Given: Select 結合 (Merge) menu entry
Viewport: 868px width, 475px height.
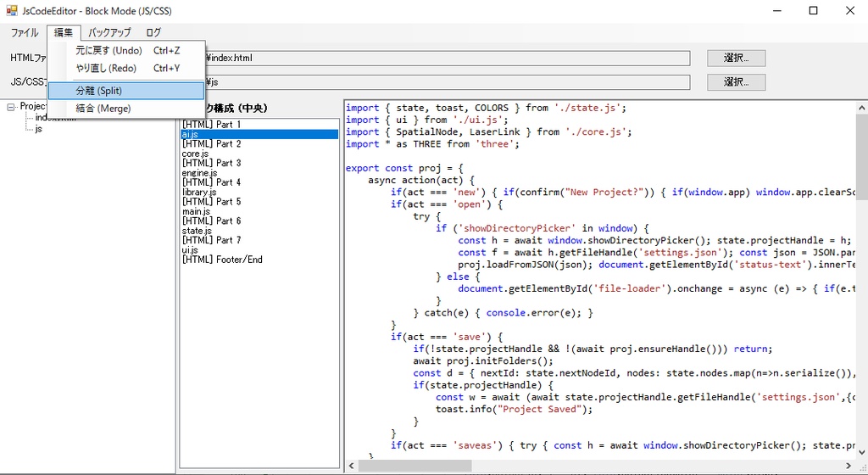Looking at the screenshot, I should tap(127, 109).
